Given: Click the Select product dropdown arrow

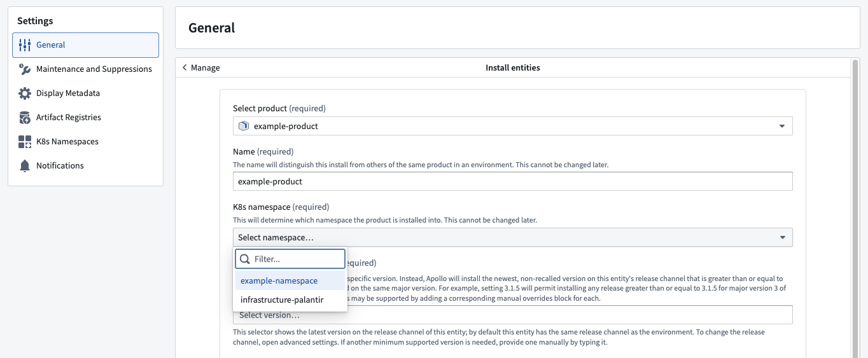Looking at the screenshot, I should pyautogui.click(x=782, y=126).
